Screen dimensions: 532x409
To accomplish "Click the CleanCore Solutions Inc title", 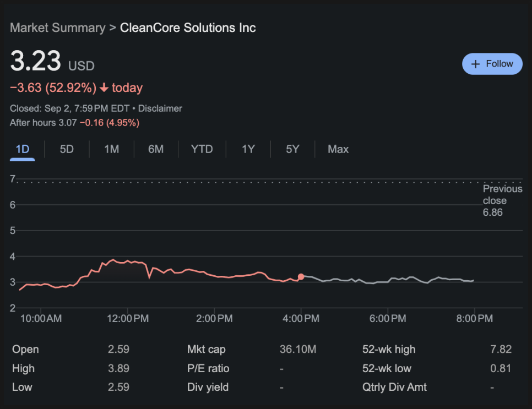I will point(188,28).
